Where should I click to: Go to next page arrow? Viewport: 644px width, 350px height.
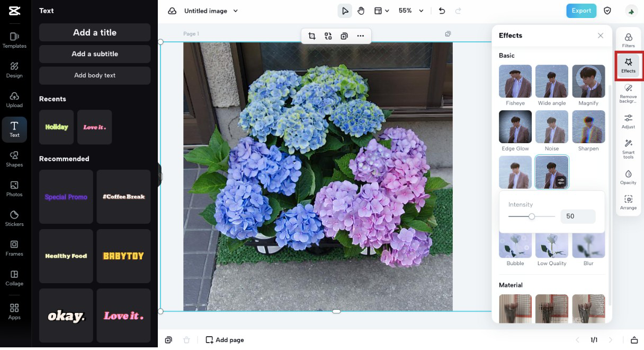[611, 340]
